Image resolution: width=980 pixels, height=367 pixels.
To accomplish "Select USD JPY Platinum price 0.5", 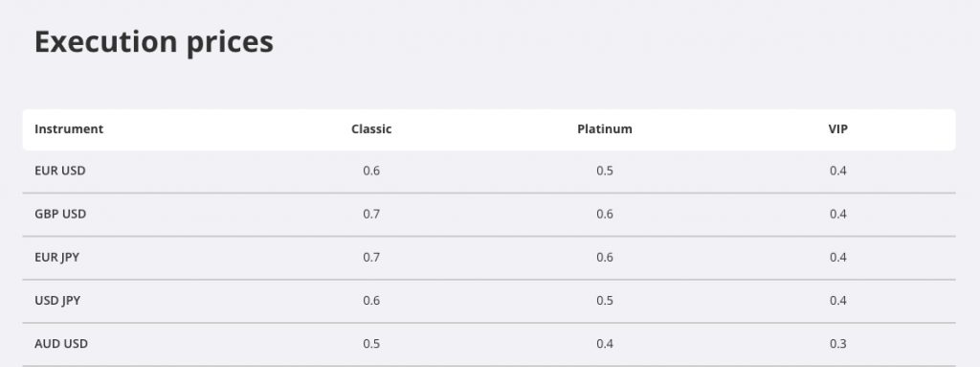I will click(605, 301).
